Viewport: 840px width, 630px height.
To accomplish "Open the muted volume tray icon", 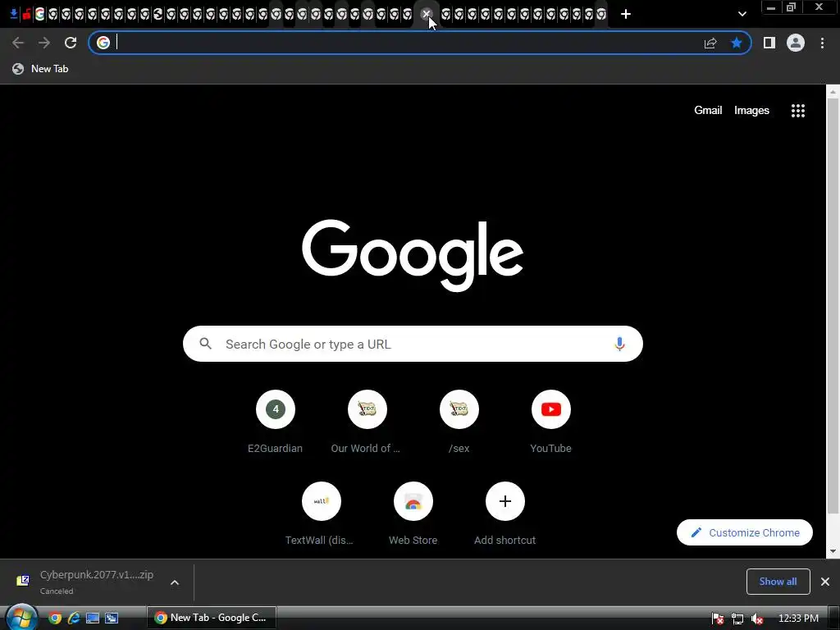I will point(757,619).
